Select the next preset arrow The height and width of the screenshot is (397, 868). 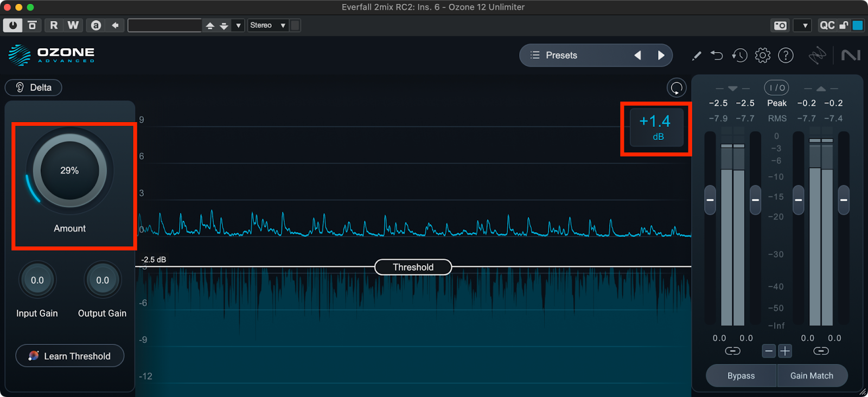[661, 55]
